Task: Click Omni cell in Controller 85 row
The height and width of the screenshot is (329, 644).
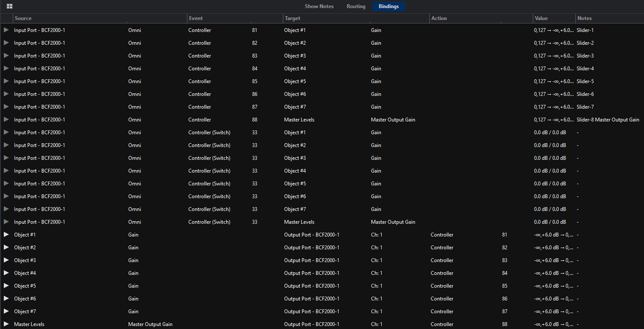Action: click(135, 81)
